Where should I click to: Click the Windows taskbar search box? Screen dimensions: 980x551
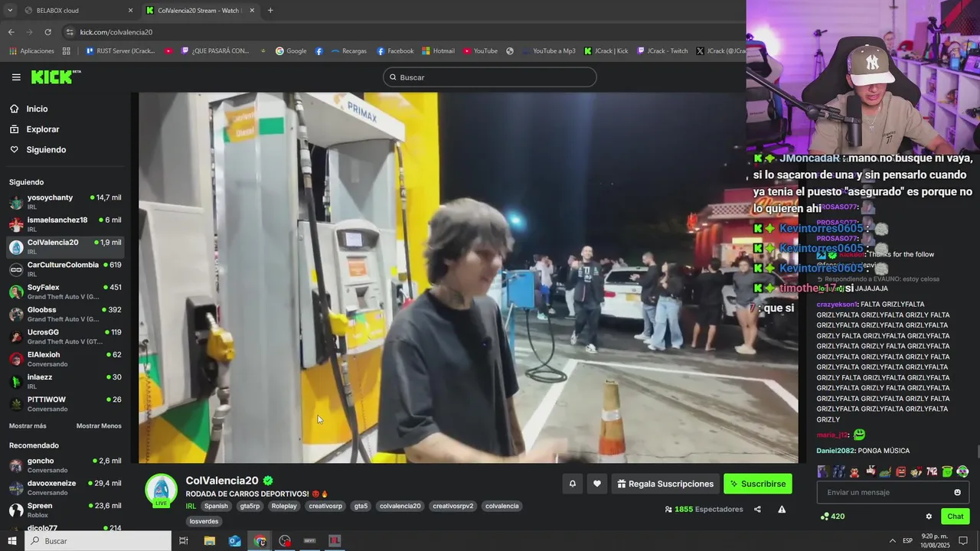(98, 541)
